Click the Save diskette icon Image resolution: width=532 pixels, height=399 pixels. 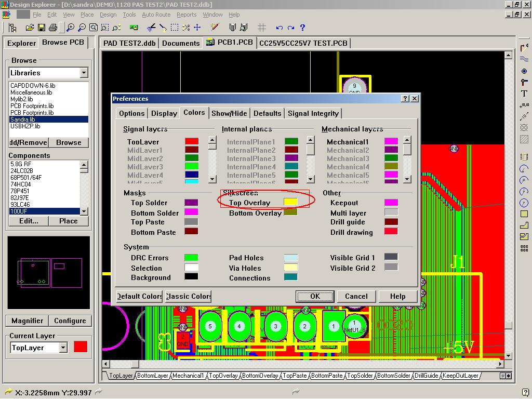coord(41,28)
